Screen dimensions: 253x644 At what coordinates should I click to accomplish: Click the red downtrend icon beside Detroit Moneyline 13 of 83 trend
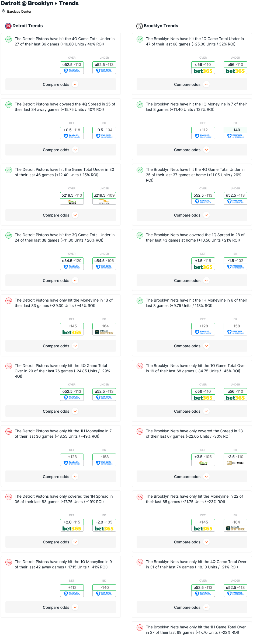(9, 301)
